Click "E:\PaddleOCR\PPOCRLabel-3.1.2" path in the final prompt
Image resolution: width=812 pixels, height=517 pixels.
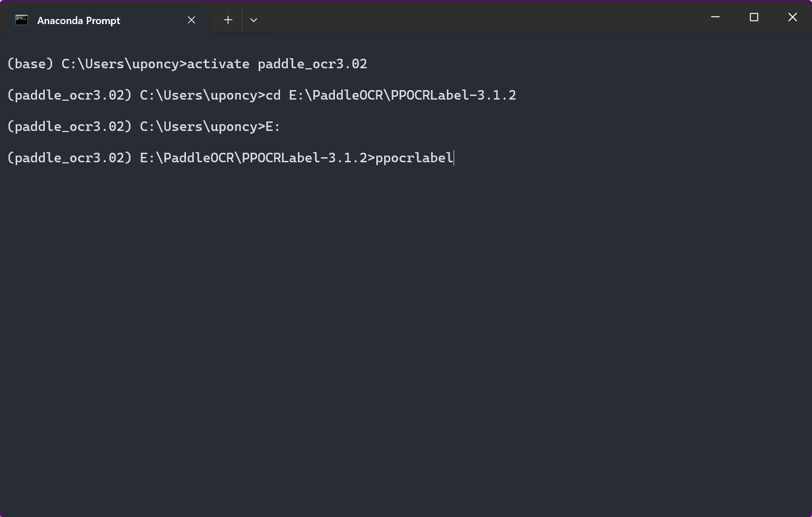tap(253, 158)
